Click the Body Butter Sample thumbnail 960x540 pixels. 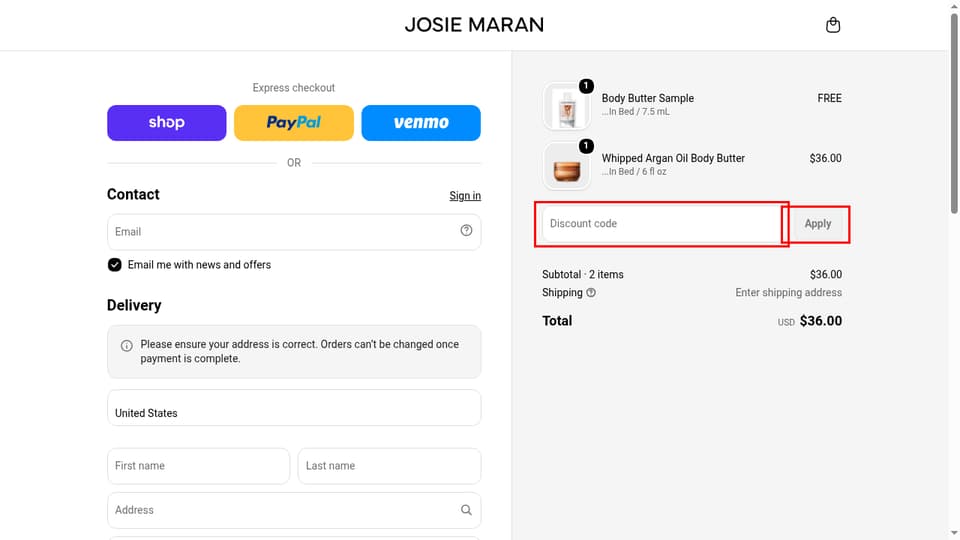[567, 107]
